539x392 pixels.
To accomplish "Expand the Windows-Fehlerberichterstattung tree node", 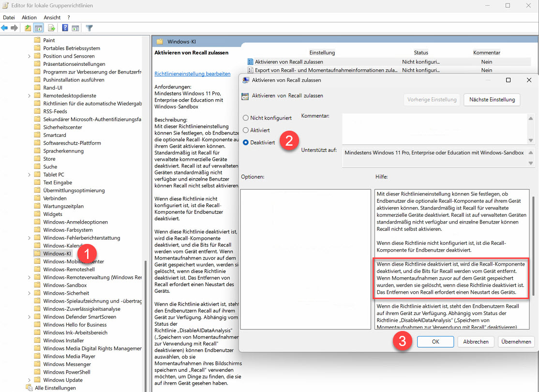I will [29, 238].
